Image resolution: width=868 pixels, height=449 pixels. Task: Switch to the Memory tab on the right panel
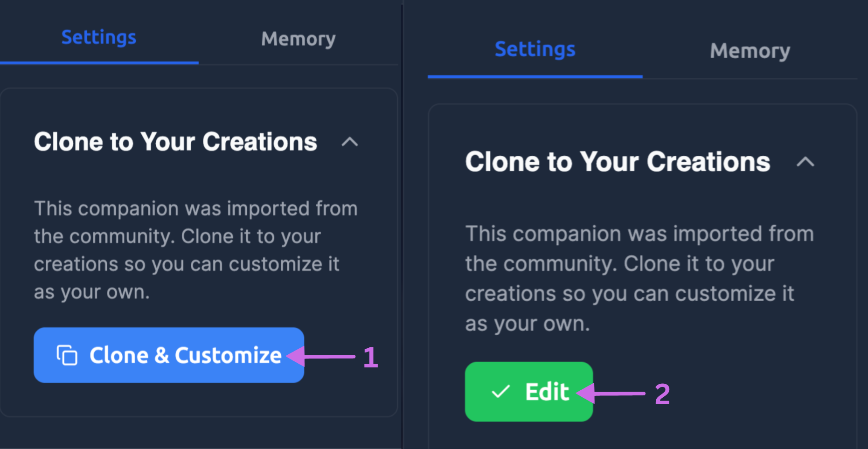click(x=750, y=51)
